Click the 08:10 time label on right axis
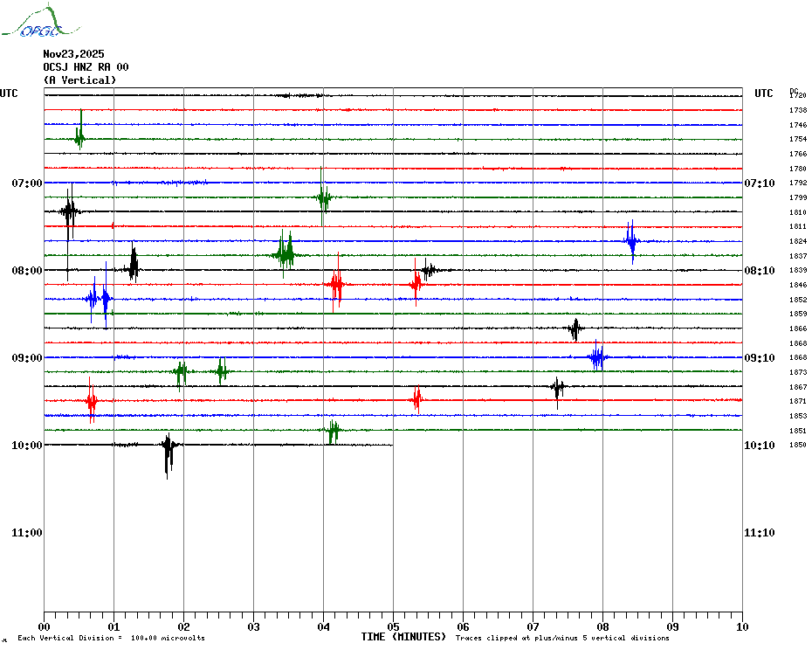Screen dimensions: 812x650 click(758, 271)
